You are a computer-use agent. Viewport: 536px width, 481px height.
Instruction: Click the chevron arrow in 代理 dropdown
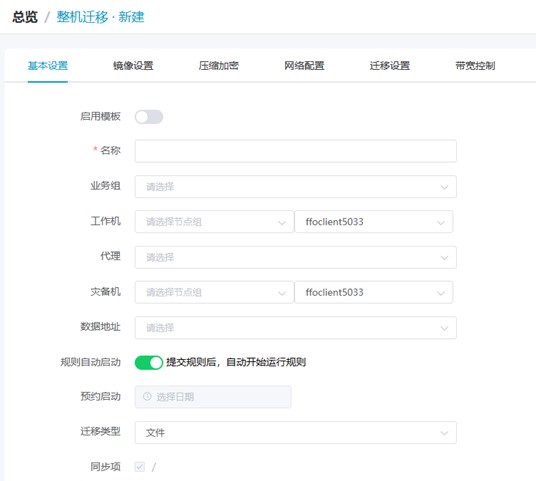tap(444, 257)
